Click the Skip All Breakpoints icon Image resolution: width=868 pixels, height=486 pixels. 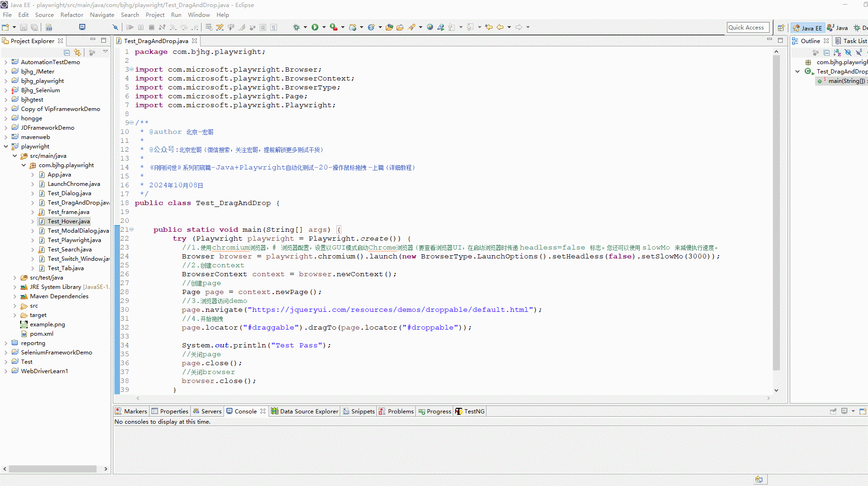115,27
